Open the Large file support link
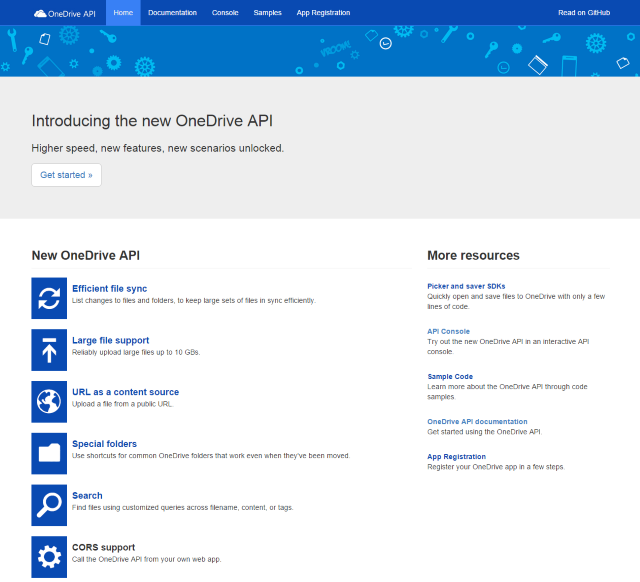 click(111, 340)
